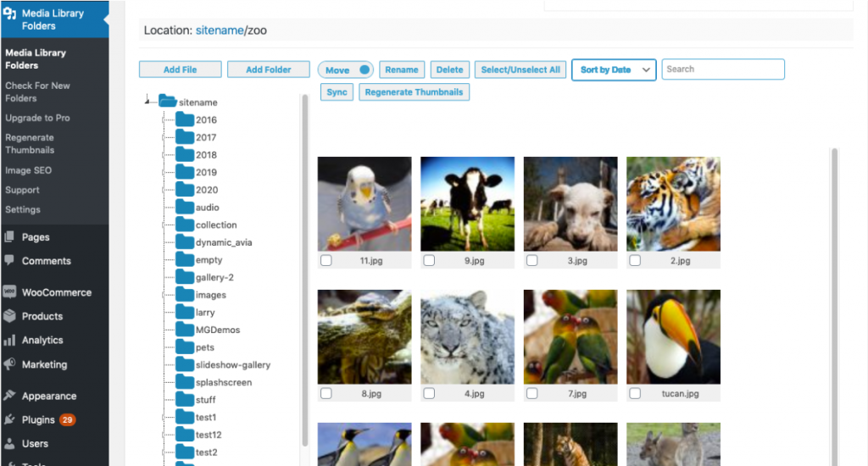Click the sitename root folder icon
The height and width of the screenshot is (466, 868).
click(167, 101)
